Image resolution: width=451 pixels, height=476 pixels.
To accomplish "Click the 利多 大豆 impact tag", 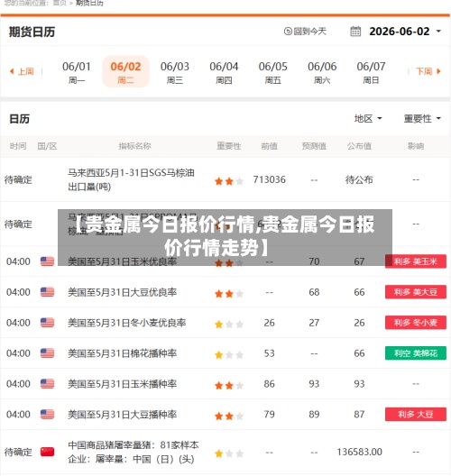I will (x=416, y=415).
